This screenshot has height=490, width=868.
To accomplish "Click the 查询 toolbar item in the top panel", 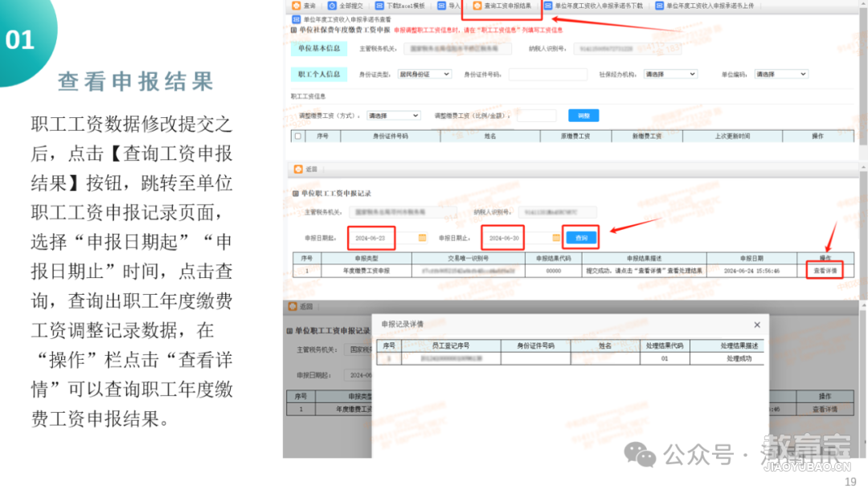I will click(x=304, y=6).
